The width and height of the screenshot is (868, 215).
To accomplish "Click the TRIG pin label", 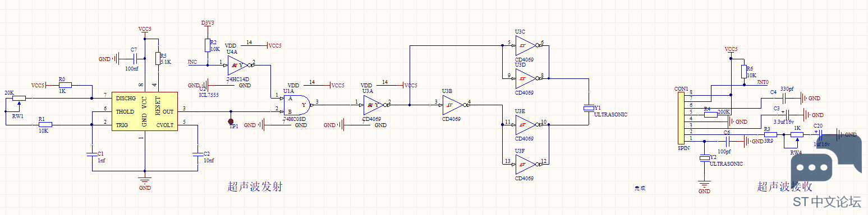I will coord(122,125).
